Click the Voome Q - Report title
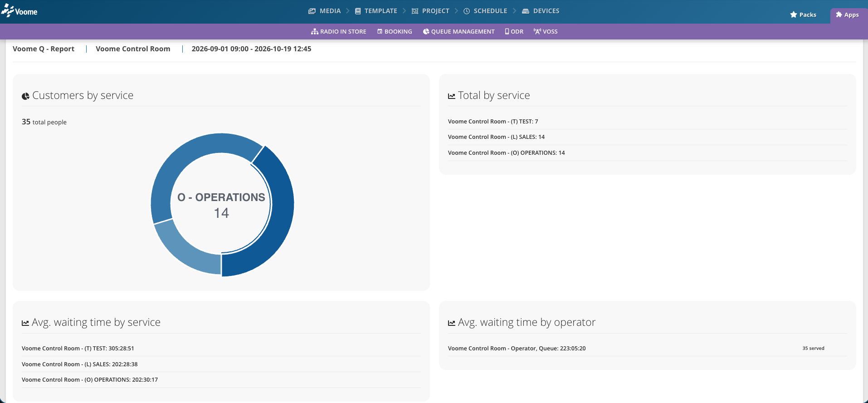The image size is (868, 403). click(44, 49)
